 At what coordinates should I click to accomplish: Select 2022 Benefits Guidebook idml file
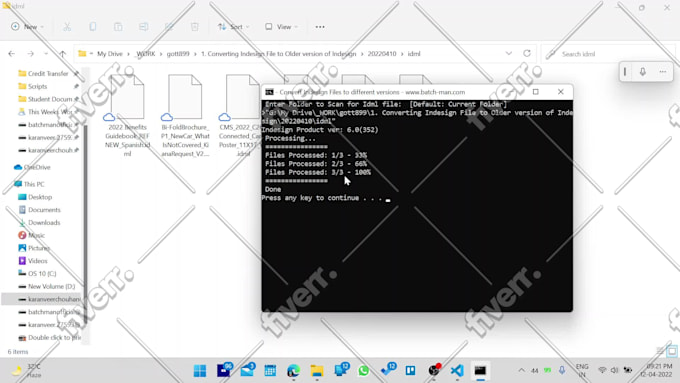coord(127,116)
